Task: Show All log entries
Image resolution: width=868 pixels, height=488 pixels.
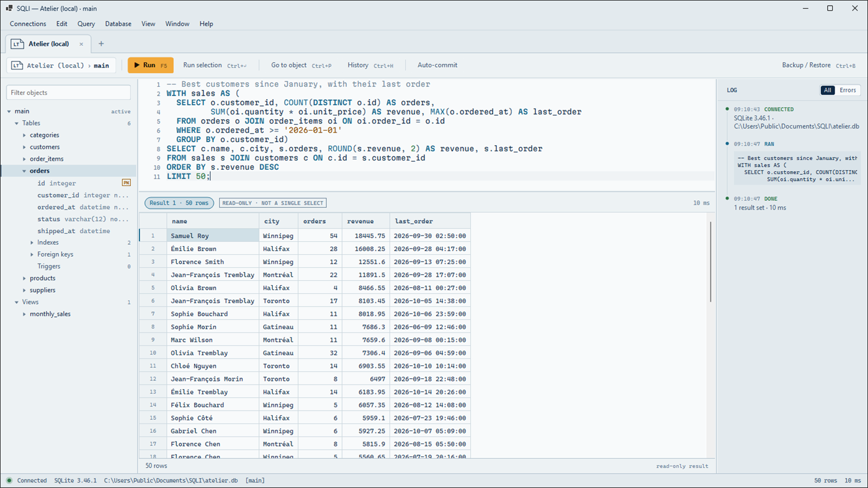Action: click(x=828, y=90)
